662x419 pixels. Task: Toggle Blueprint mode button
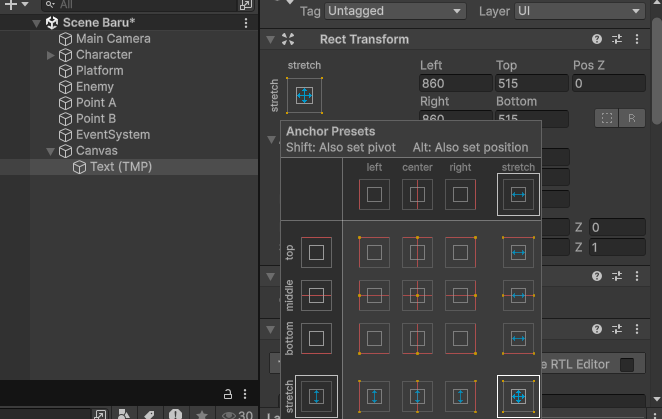(607, 118)
